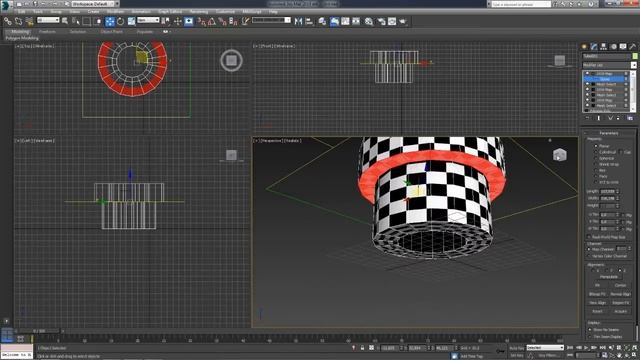Open named selection sets dropdown
The width and height of the screenshot is (640, 360).
point(271,20)
